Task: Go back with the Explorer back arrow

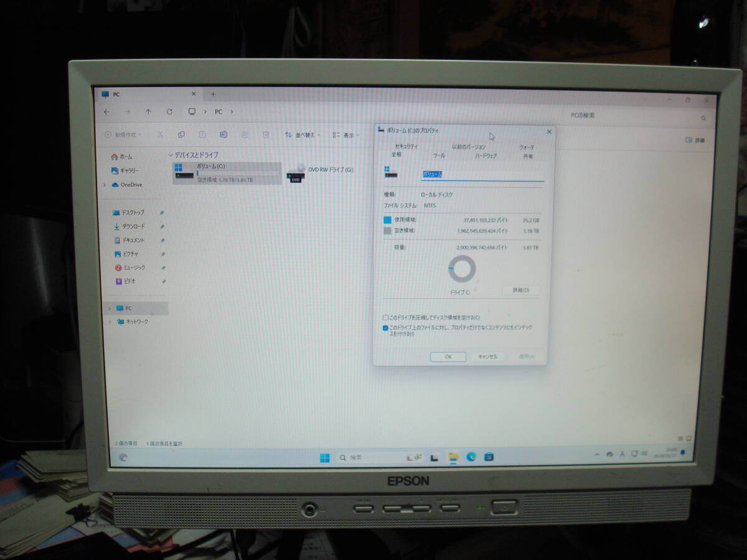Action: tap(107, 112)
